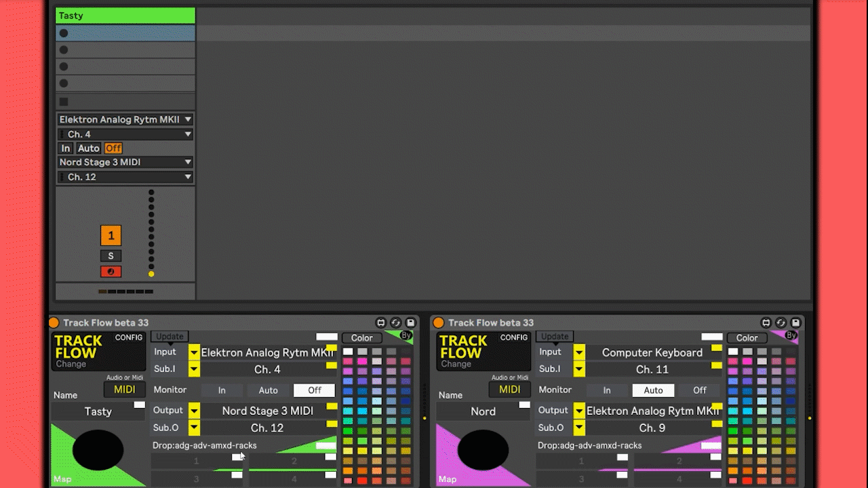
Task: Click the Ch. 11 Sub.I value in right Track Flow
Action: click(652, 369)
